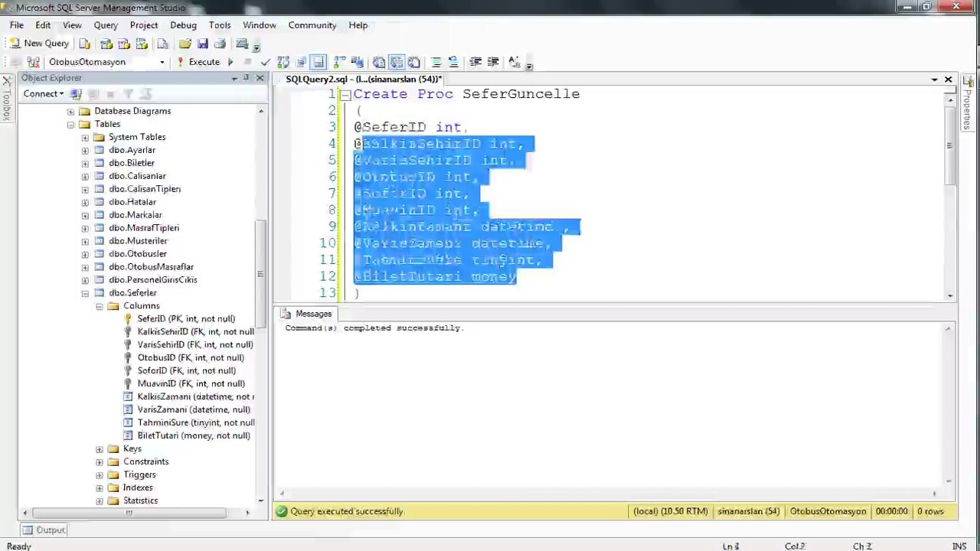Click the Object Explorer horizontal scrollbar
Viewport: 980px width, 551px height.
coord(129,513)
